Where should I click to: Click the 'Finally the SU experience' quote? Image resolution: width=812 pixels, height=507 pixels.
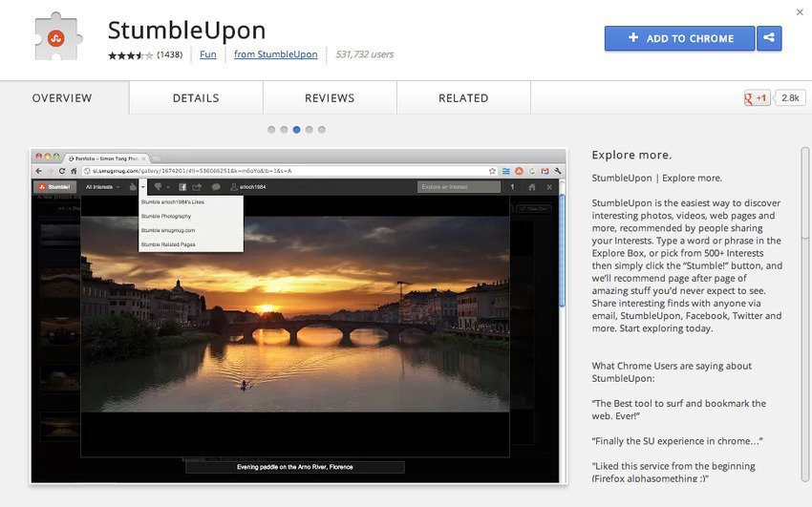point(677,441)
